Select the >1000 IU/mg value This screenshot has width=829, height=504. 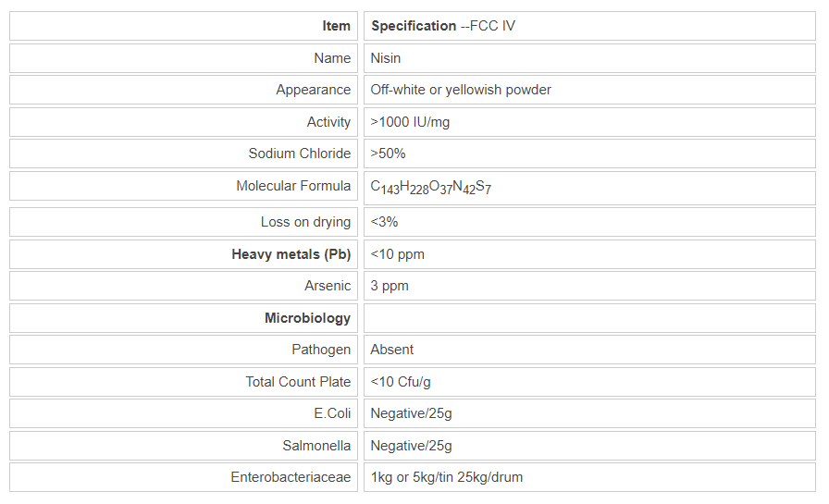[410, 122]
